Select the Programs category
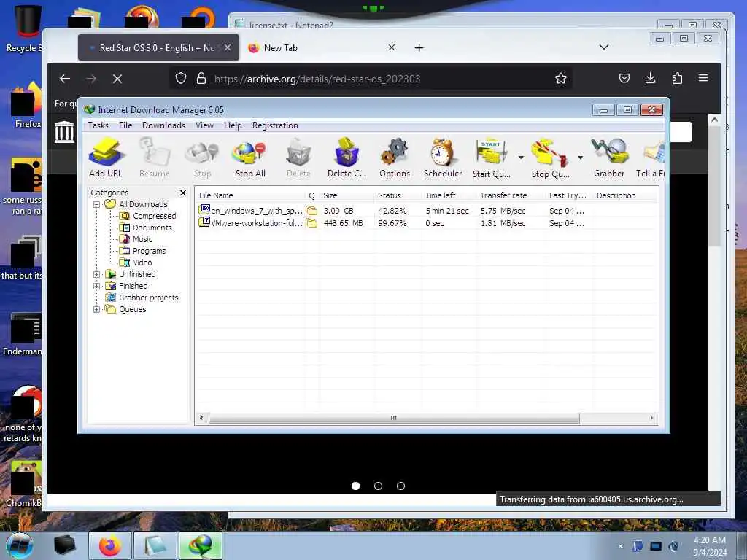This screenshot has width=747, height=560. [x=143, y=251]
